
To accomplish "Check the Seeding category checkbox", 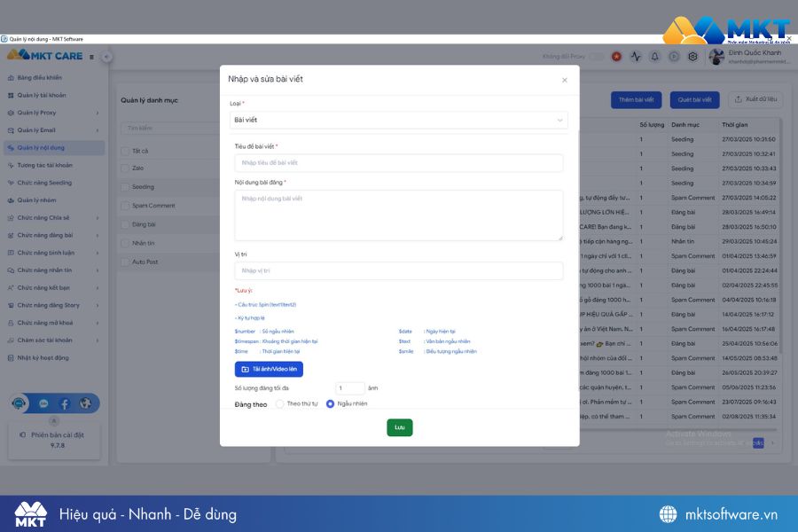I will (x=125, y=187).
